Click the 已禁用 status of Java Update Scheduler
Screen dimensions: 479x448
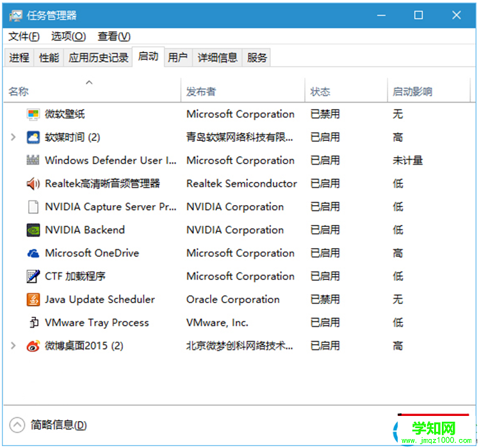click(x=325, y=300)
